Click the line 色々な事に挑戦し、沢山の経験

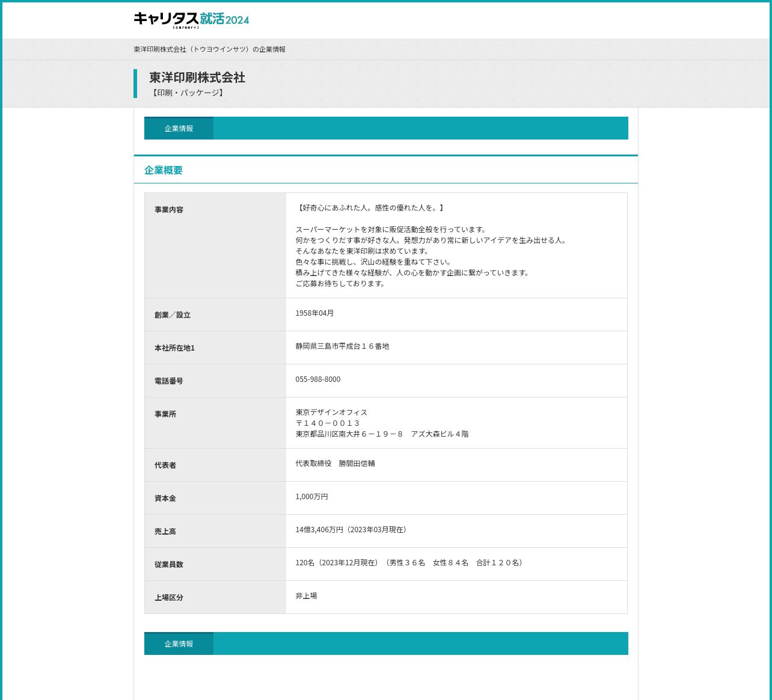(x=374, y=262)
